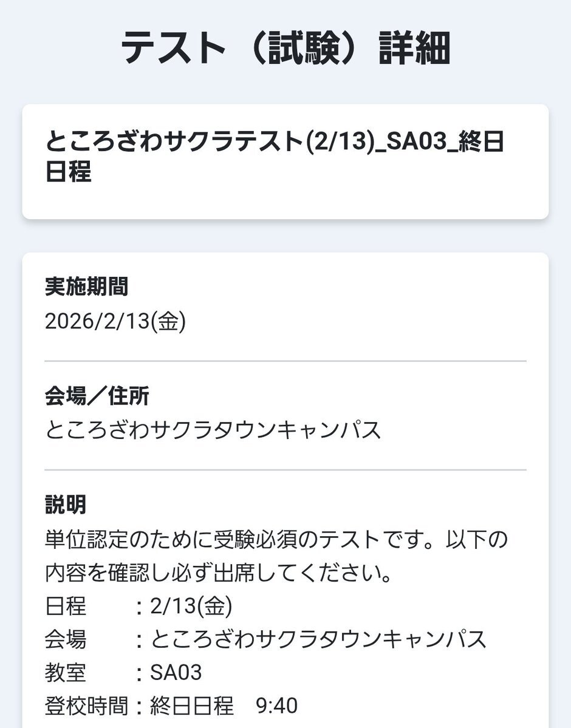Image resolution: width=571 pixels, height=728 pixels.
Task: Select the 2/13(金) date in the description
Action: (191, 606)
